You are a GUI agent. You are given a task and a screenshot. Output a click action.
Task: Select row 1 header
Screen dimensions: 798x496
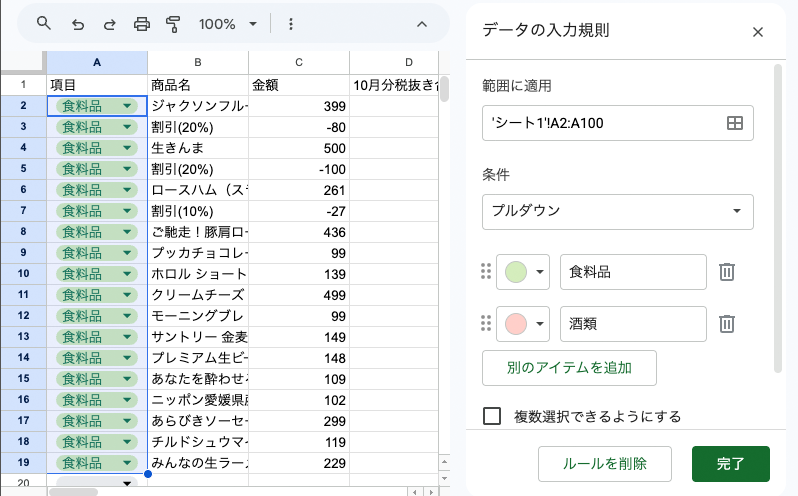[x=23, y=85]
